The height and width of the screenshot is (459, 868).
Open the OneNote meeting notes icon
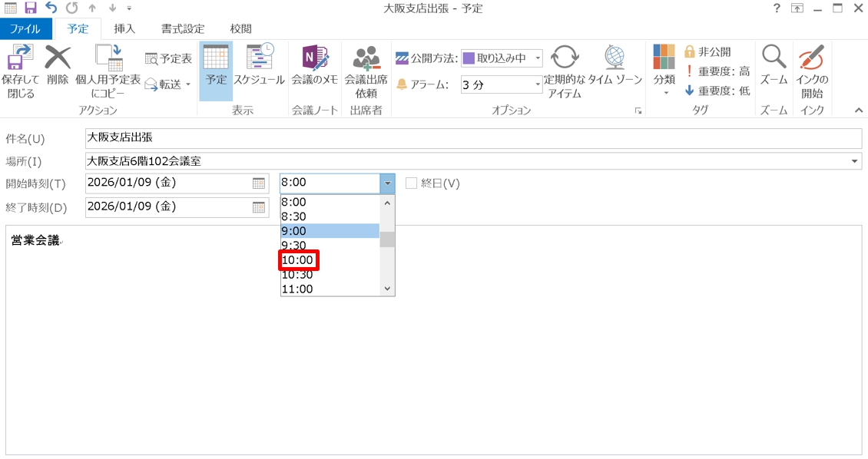[315, 60]
